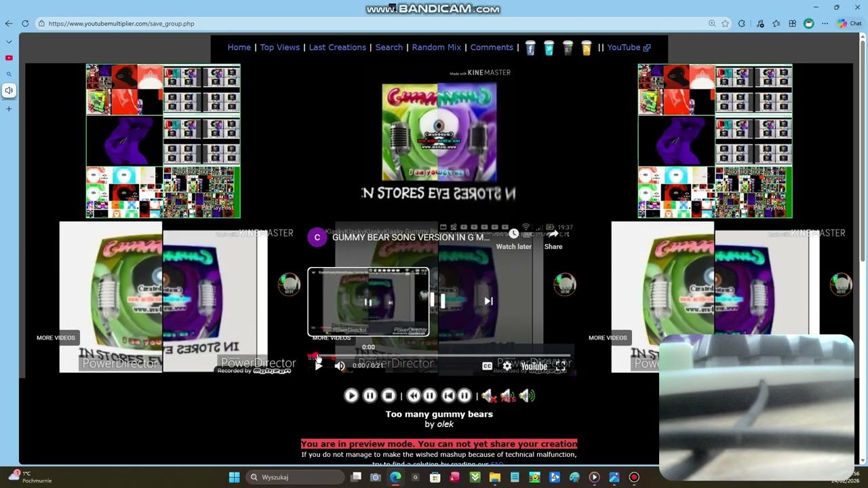The image size is (868, 488).
Task: Open settings gear on center YouTube player
Action: point(507,366)
